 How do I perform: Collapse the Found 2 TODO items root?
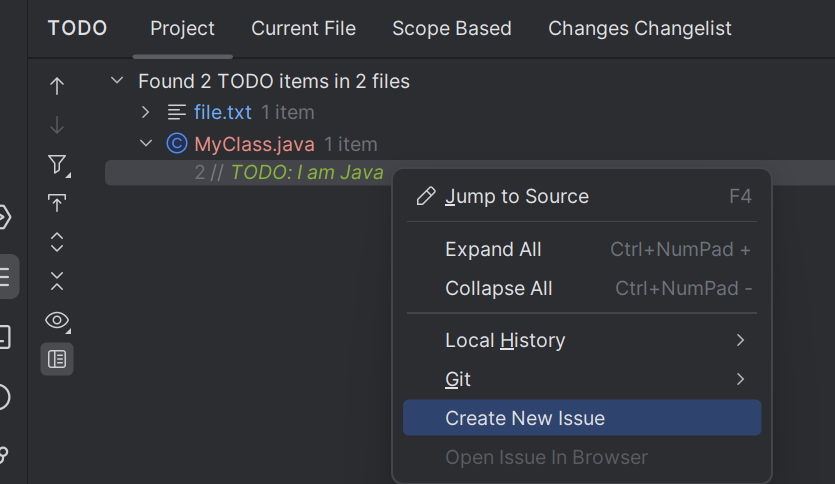pos(118,81)
